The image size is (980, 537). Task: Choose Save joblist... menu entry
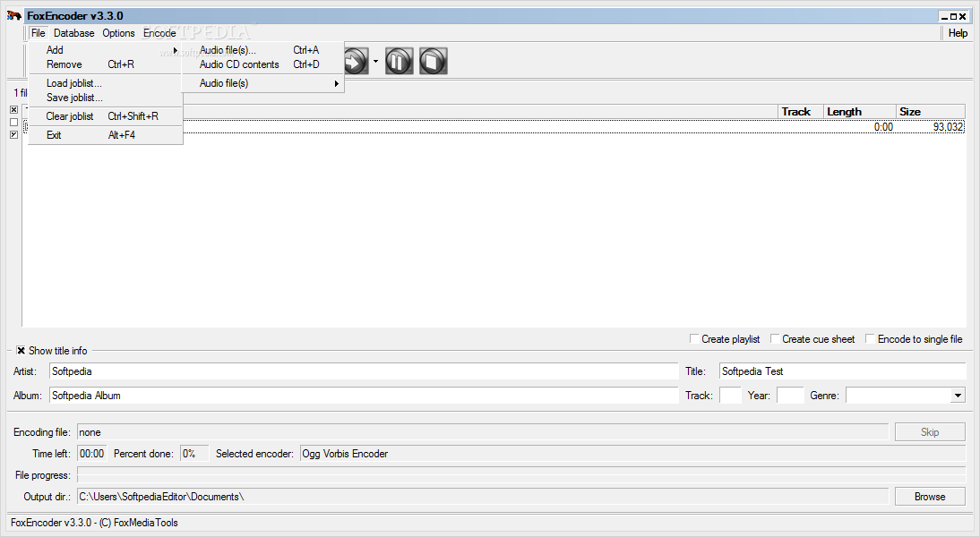pos(105,98)
